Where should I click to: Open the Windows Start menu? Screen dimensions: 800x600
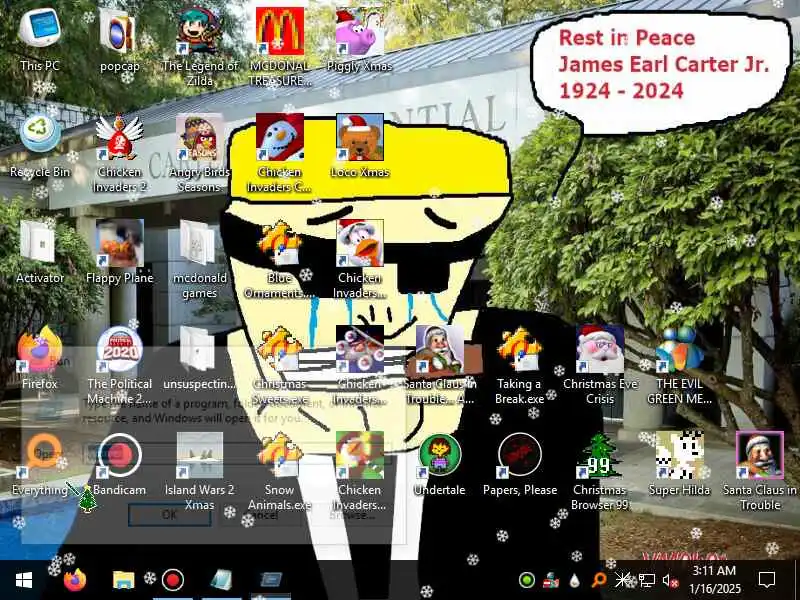pyautogui.click(x=23, y=580)
